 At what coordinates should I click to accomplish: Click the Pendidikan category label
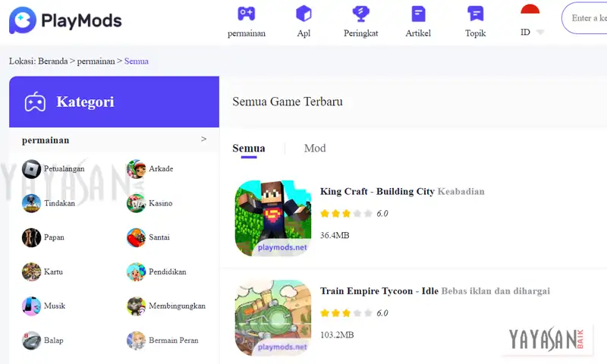click(168, 272)
